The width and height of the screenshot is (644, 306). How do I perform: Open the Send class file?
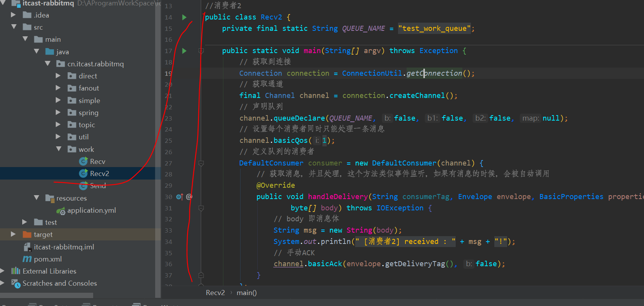pyautogui.click(x=98, y=186)
